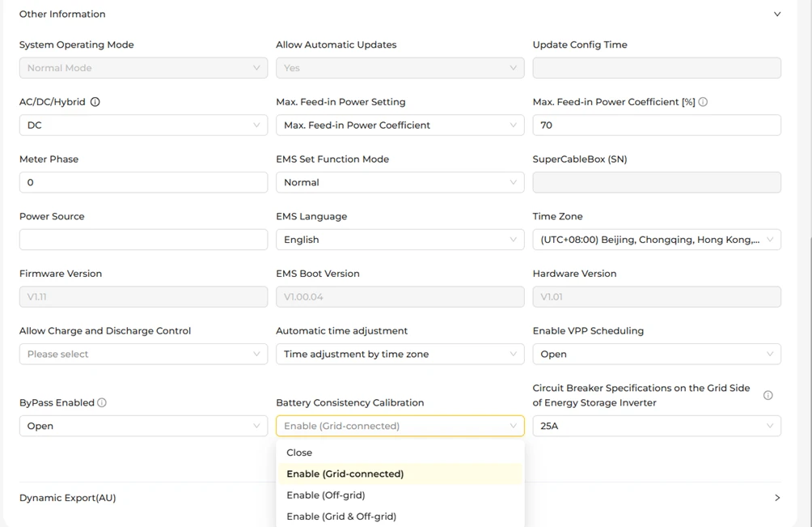The height and width of the screenshot is (527, 812).
Task: Expand the Dynamic Export(AU) section arrow
Action: pyautogui.click(x=777, y=498)
